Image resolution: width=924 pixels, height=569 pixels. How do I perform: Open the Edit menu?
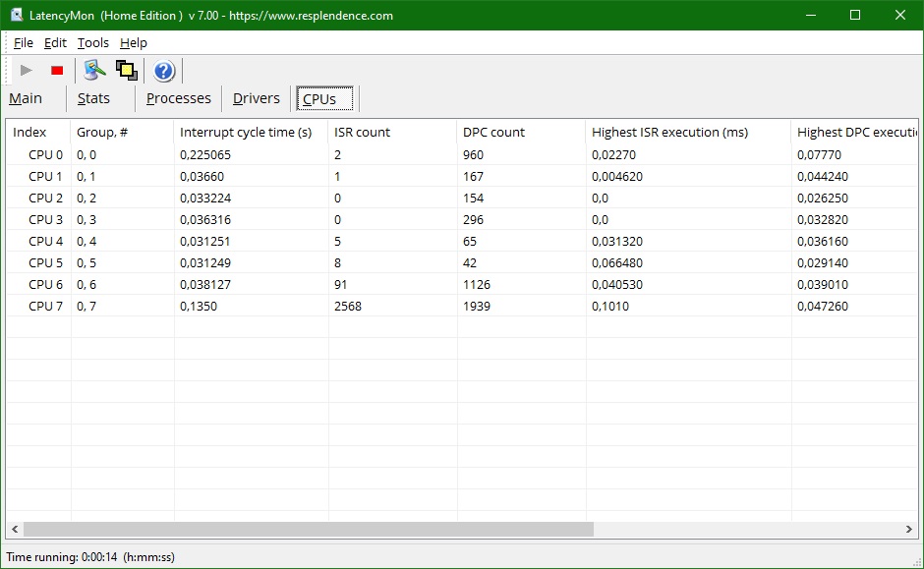pos(55,43)
